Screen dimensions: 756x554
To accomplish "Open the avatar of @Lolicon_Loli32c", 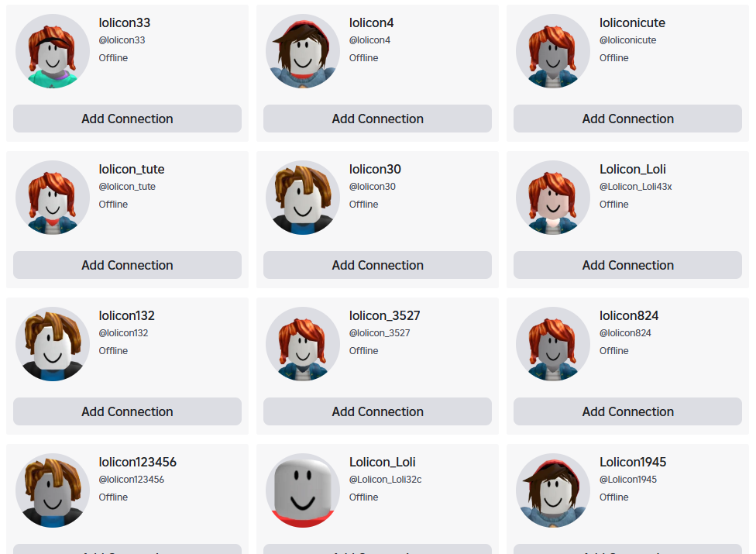I will point(303,490).
